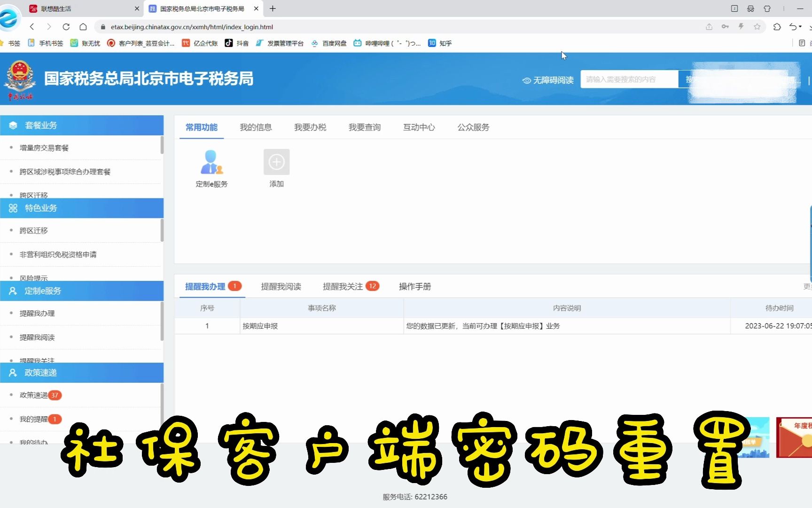Bookmark this page with the star
The image size is (812, 508).
pos(757,27)
